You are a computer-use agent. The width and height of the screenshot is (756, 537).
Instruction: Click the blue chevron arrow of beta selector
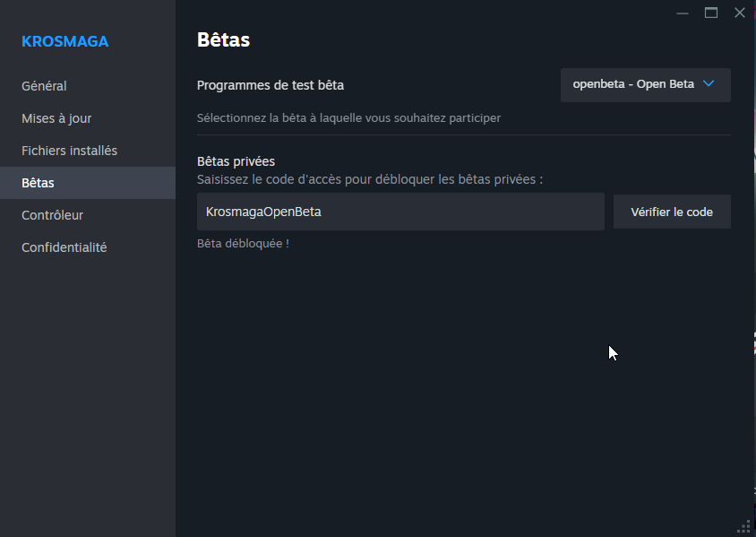(x=709, y=83)
